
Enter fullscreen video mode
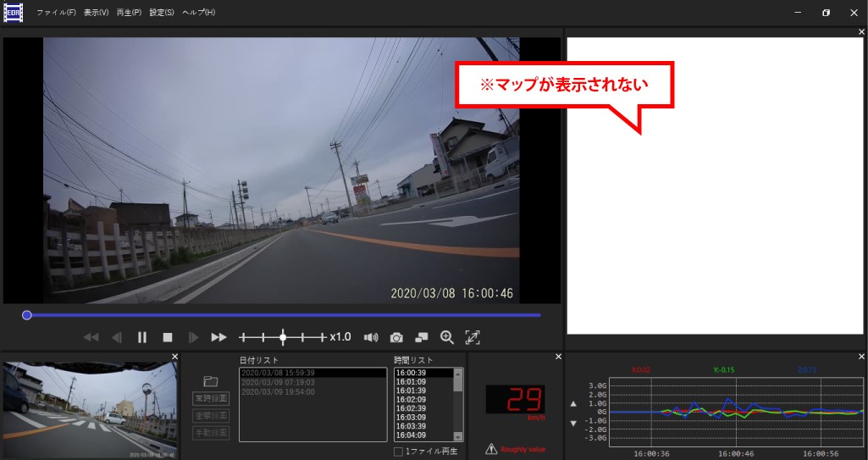pyautogui.click(x=473, y=337)
